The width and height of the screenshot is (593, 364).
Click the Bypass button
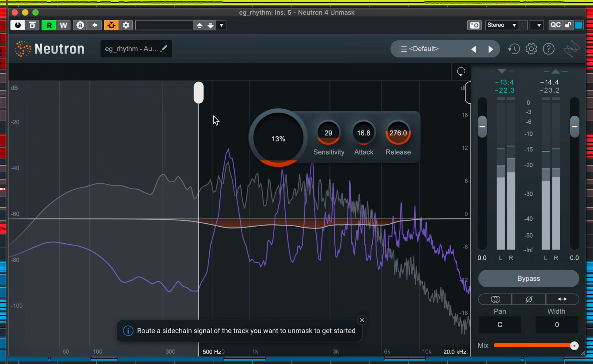point(529,278)
